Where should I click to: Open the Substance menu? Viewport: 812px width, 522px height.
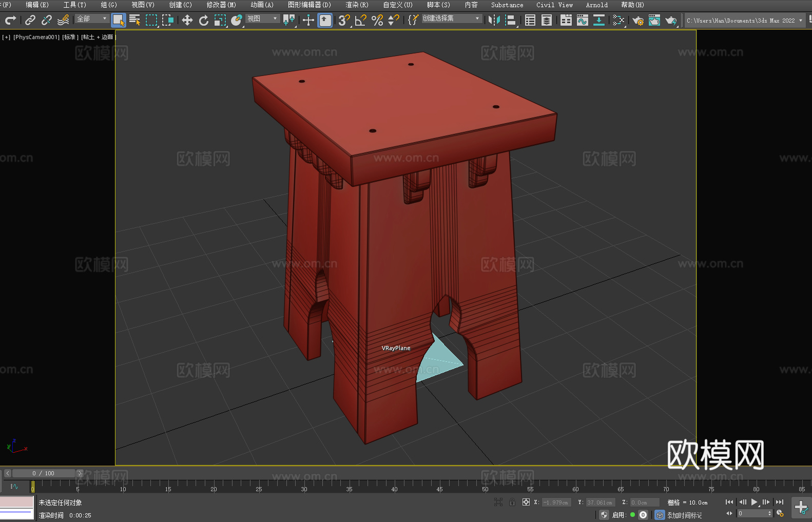click(507, 5)
